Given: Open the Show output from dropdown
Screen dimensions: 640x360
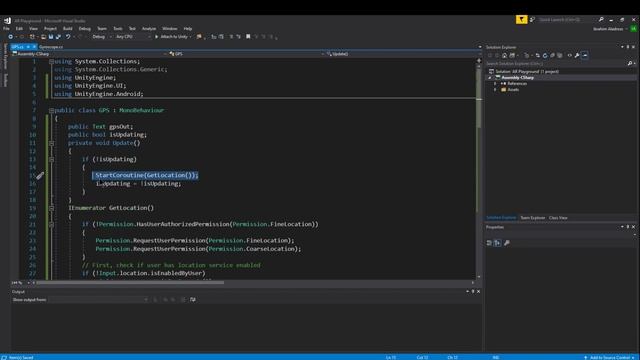Looking at the screenshot, I should (98, 300).
